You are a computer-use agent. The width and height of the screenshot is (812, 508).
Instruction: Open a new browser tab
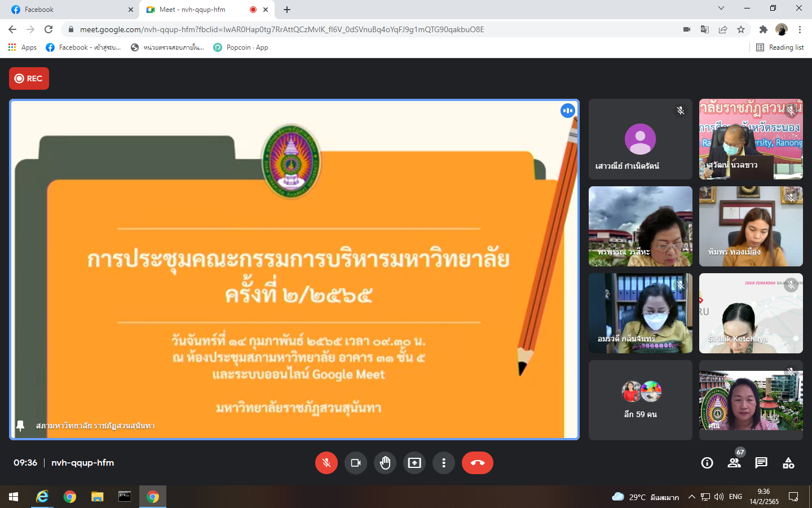click(287, 10)
